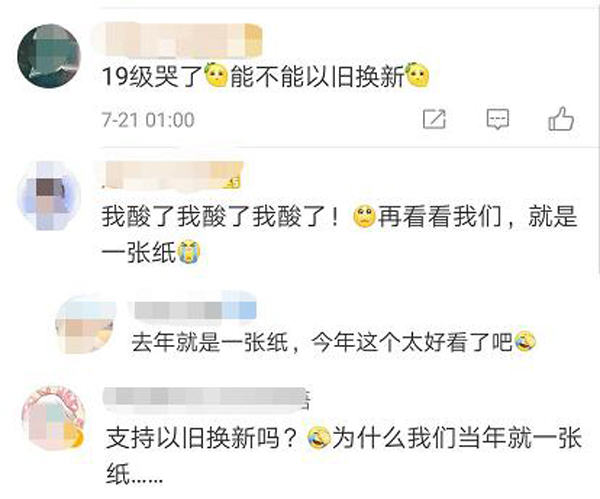Open the dark circular avatar of first commenter
The width and height of the screenshot is (600, 499).
[x=49, y=56]
